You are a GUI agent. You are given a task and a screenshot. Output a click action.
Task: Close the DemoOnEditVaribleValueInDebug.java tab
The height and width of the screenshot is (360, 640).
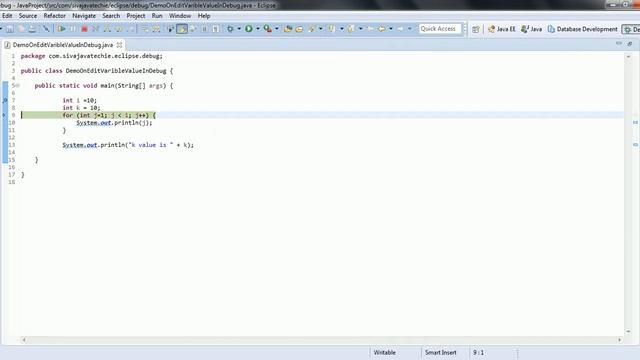(119, 45)
